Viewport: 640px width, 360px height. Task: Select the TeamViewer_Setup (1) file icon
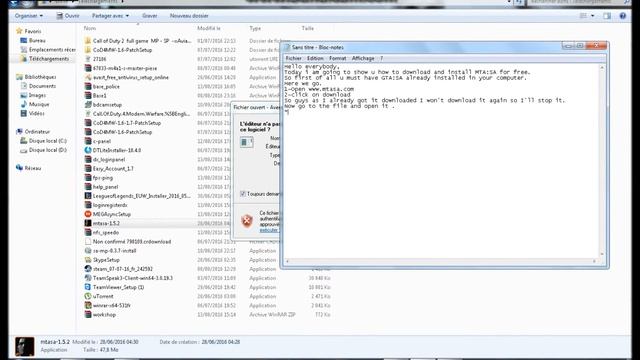88,287
